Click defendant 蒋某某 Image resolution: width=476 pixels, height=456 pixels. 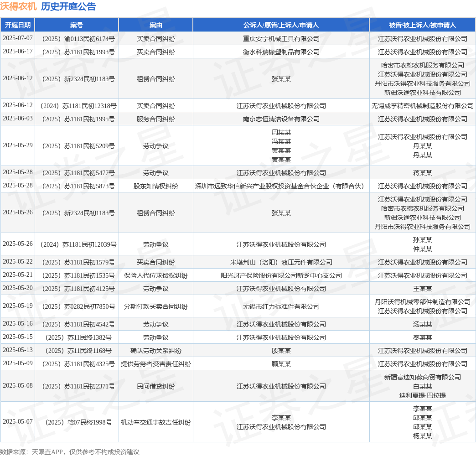422,173
